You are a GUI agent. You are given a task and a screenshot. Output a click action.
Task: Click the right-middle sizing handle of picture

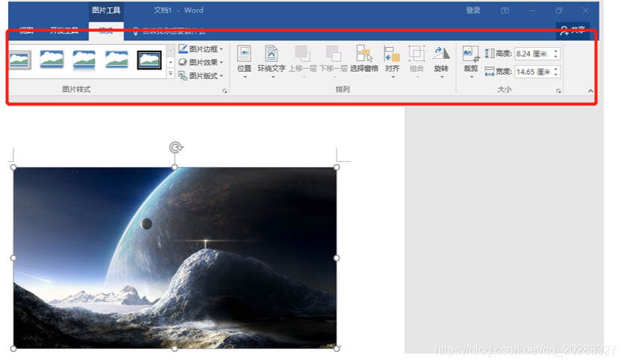pyautogui.click(x=337, y=258)
